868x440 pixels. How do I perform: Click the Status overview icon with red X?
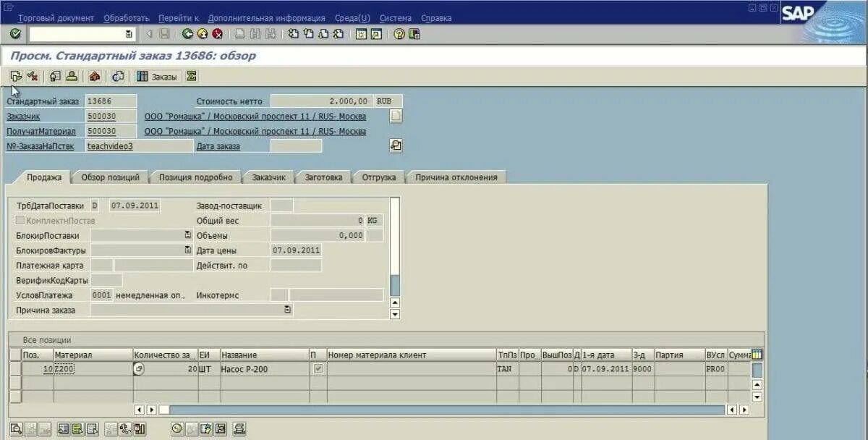32,76
